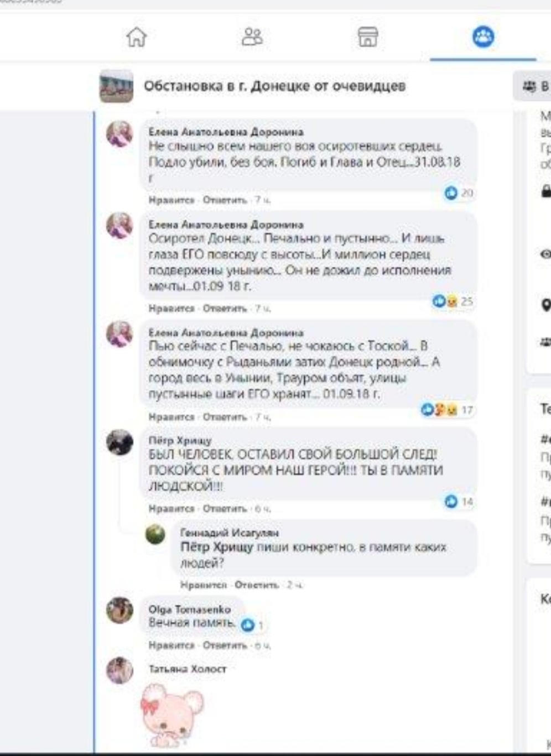Open the Татьяна Холост name link
The width and height of the screenshot is (551, 756).
[x=188, y=669]
